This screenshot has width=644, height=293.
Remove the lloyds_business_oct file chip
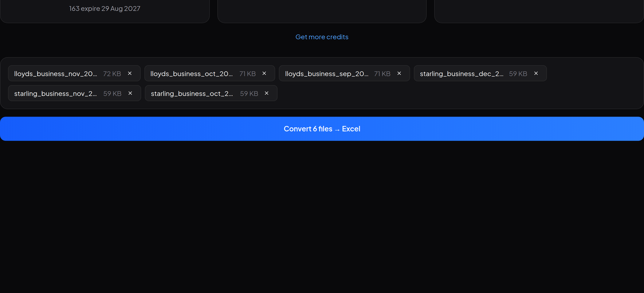pos(264,74)
